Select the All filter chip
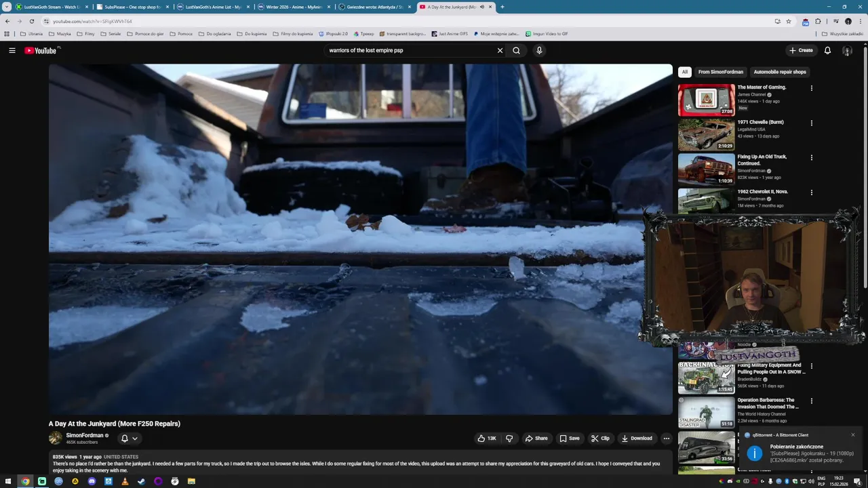Screen dimensions: 868x488 point(684,72)
